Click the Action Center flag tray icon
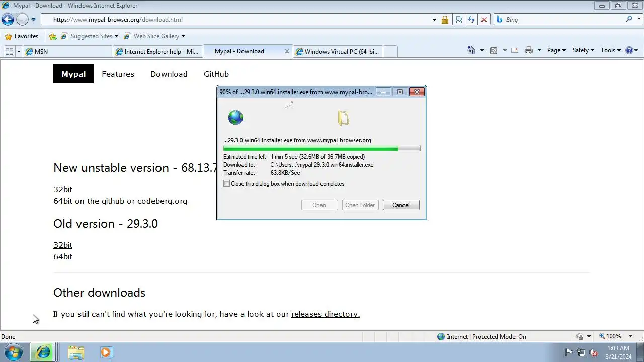 [x=569, y=352]
